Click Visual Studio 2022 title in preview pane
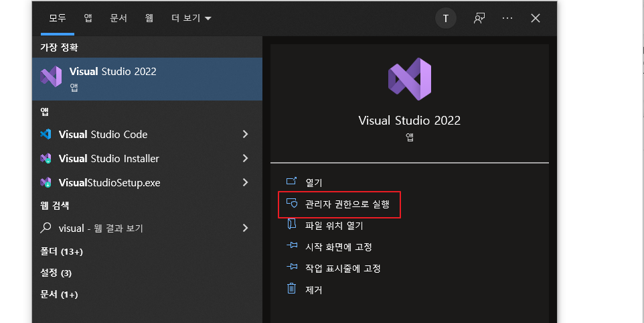Image resolution: width=644 pixels, height=323 pixels. [410, 121]
